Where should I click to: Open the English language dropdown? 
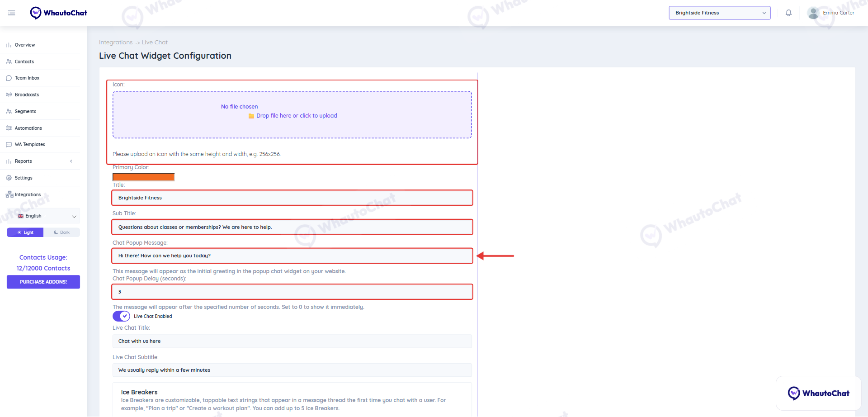pyautogui.click(x=43, y=216)
